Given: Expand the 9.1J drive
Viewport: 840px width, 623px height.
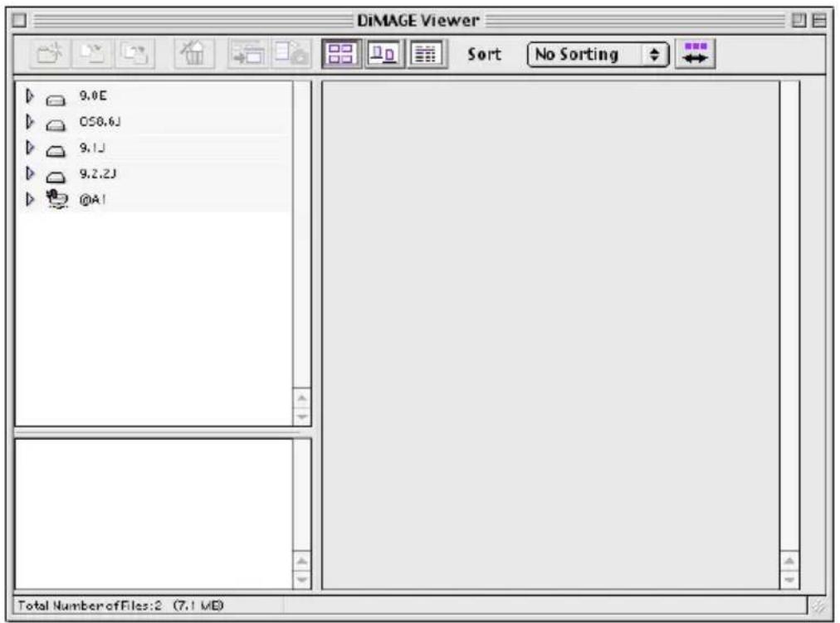Looking at the screenshot, I should pos(30,148).
